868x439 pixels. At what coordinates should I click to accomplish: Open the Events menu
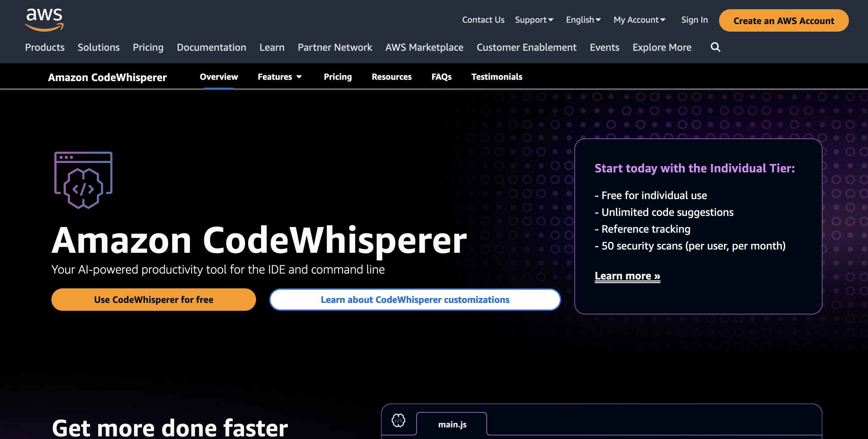pos(604,47)
